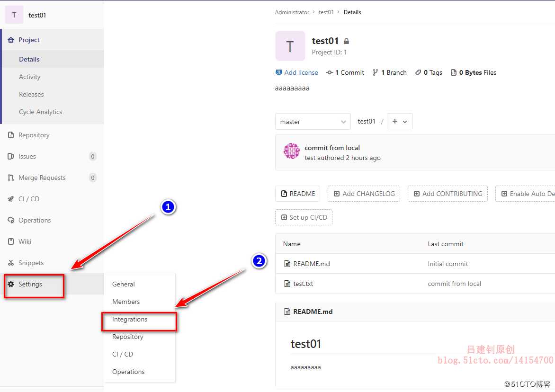
Task: Click README.md title in preview header
Action: click(x=313, y=312)
